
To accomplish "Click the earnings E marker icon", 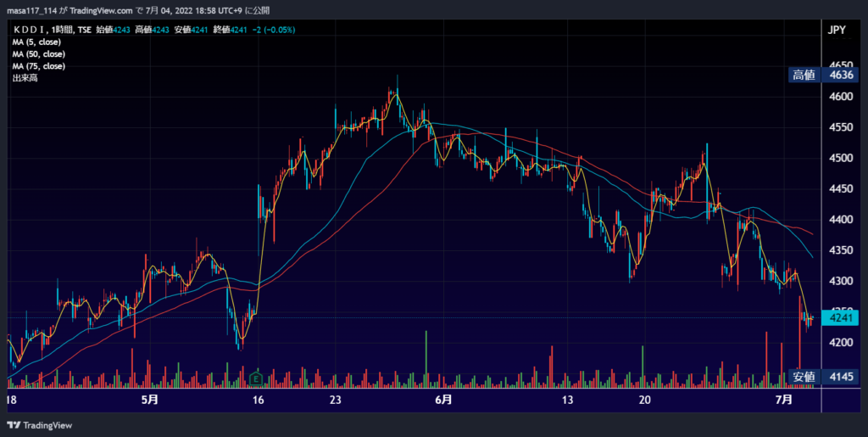I will (256, 378).
